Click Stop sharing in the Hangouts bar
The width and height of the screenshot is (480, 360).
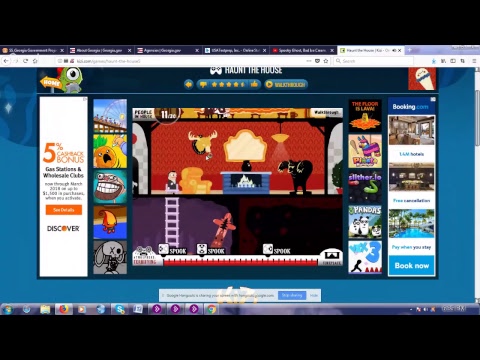292,295
